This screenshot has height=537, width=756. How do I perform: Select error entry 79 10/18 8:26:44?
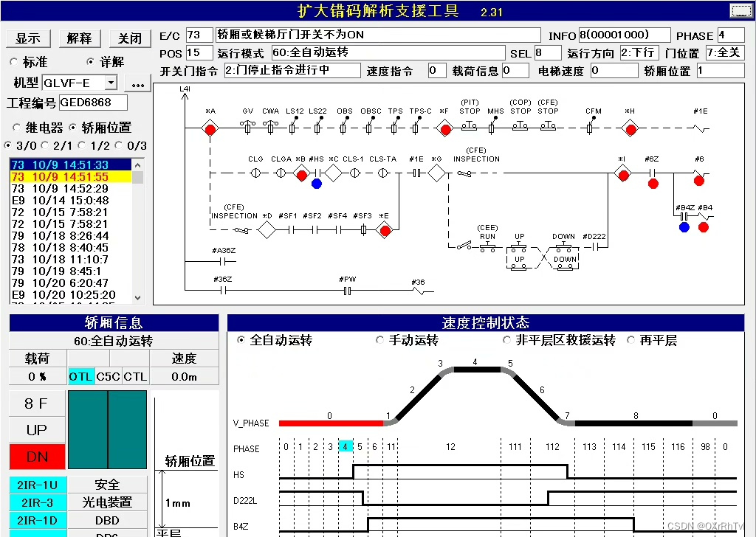pos(70,236)
